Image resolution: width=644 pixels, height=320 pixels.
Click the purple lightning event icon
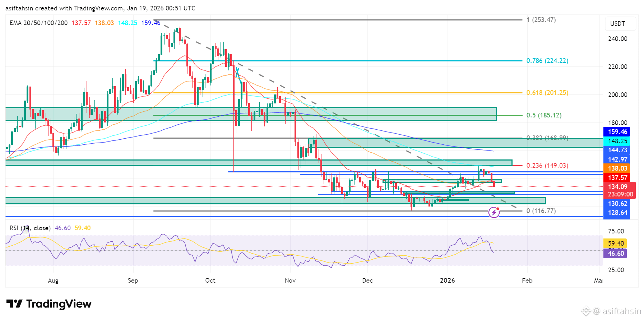(494, 212)
